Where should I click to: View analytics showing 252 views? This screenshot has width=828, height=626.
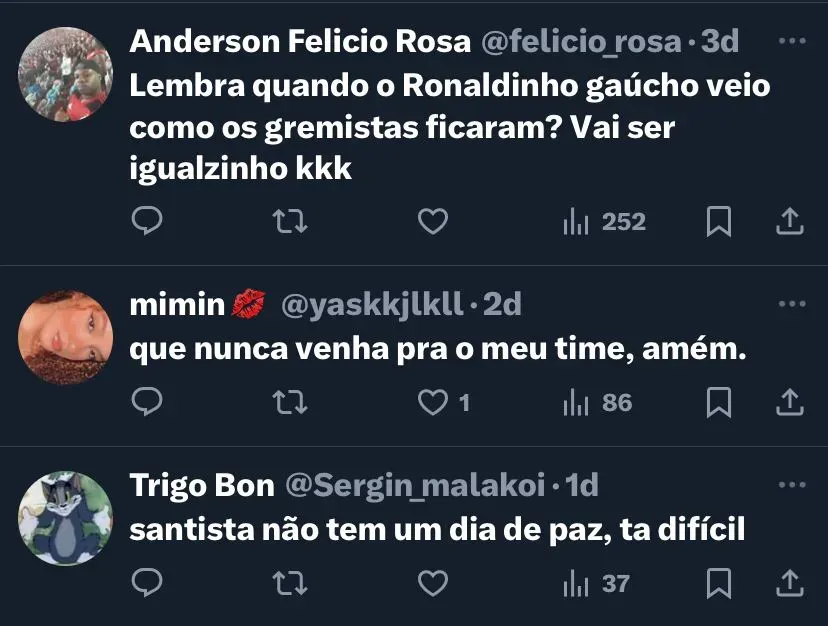(604, 222)
